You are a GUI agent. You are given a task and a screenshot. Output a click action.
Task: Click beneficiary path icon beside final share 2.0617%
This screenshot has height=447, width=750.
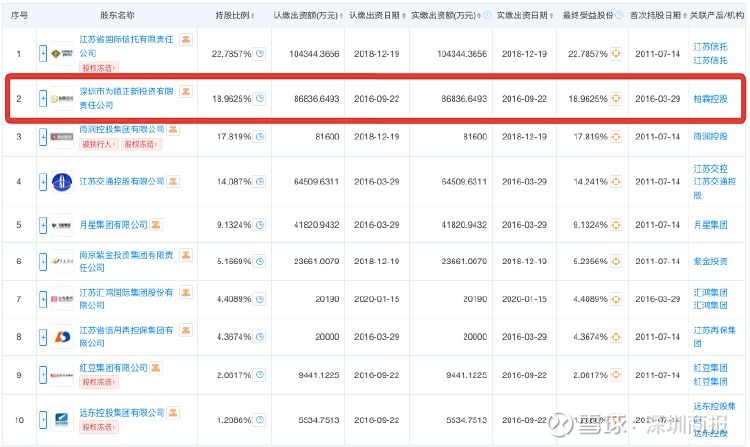point(616,375)
